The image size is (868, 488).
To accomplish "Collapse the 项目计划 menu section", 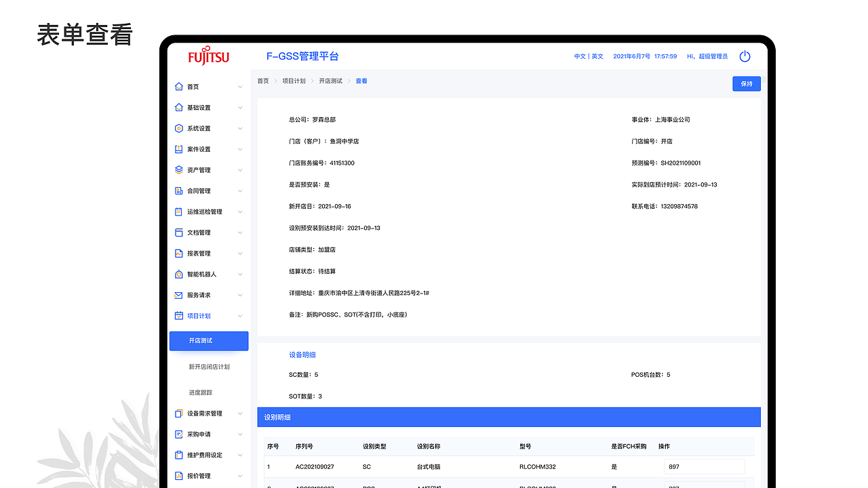I will 239,315.
